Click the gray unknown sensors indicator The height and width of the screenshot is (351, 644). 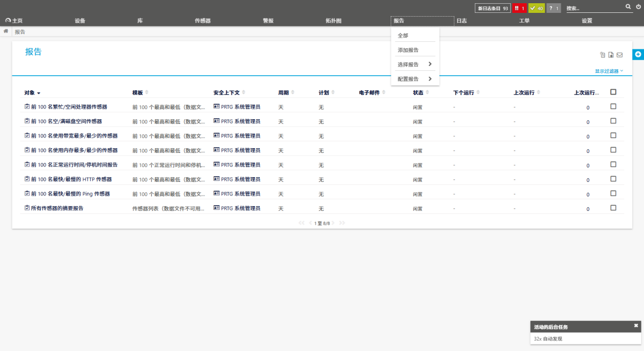pyautogui.click(x=553, y=8)
